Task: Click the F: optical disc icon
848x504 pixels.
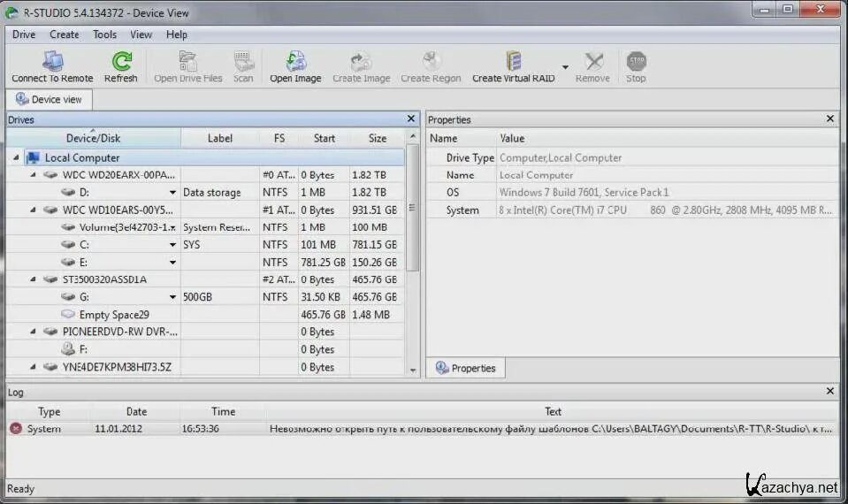Action: [67, 348]
